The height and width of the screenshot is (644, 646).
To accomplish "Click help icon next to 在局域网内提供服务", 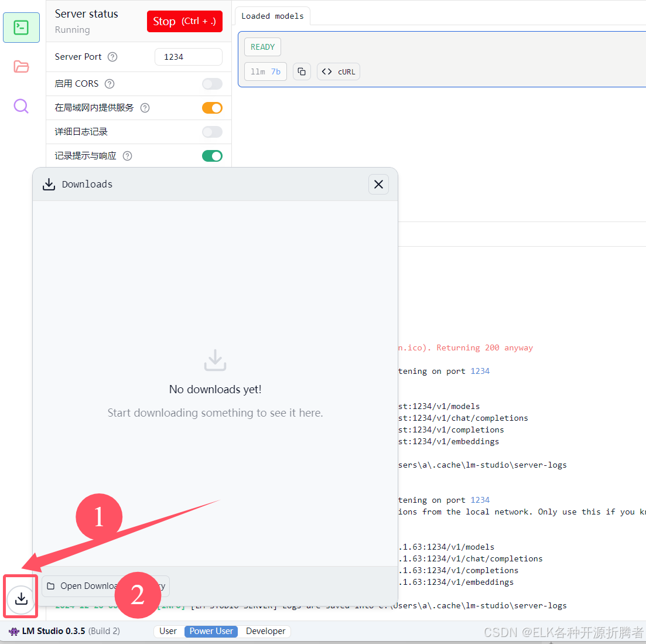I will 145,108.
